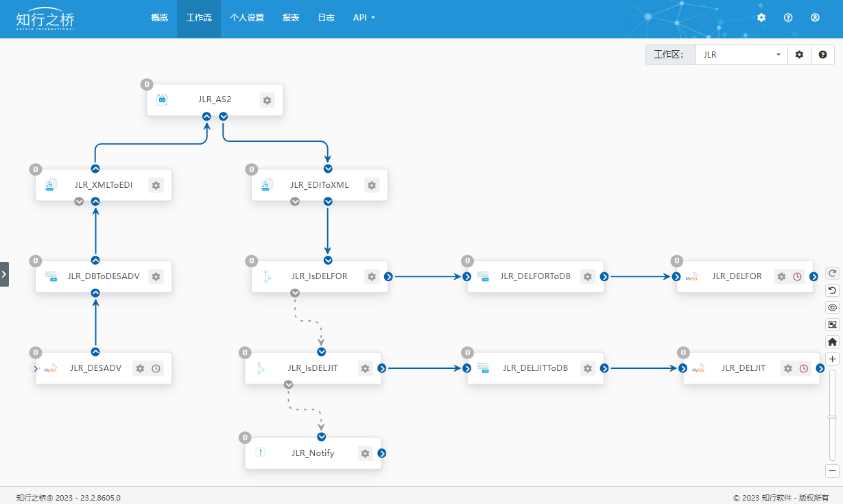This screenshot has height=504, width=843.
Task: Expand the left side panel arrow
Action: 4,274
